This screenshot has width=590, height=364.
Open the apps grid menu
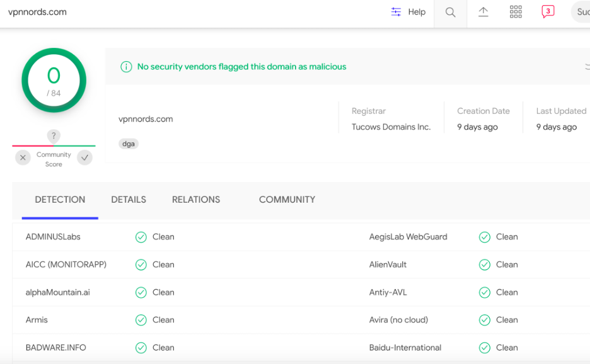click(516, 13)
